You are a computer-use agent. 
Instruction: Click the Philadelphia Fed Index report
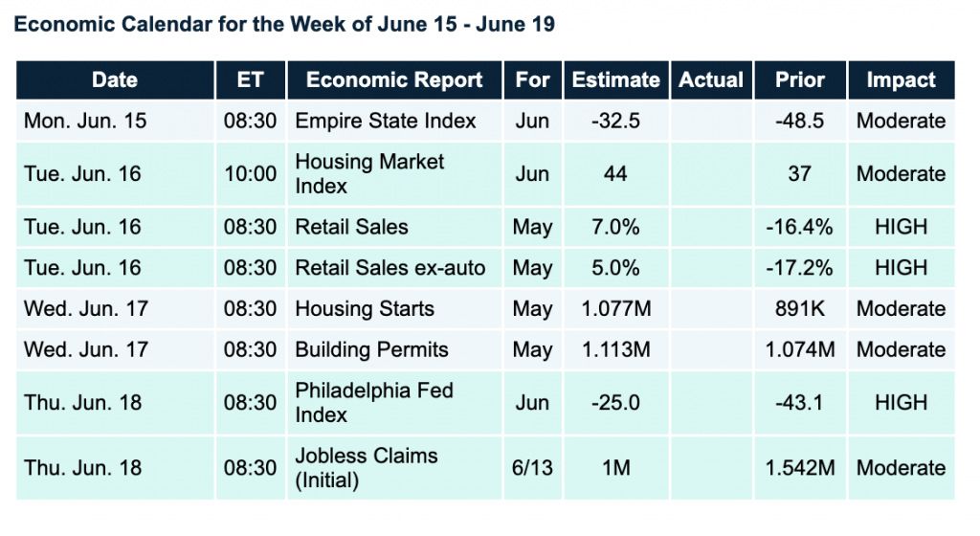(374, 403)
